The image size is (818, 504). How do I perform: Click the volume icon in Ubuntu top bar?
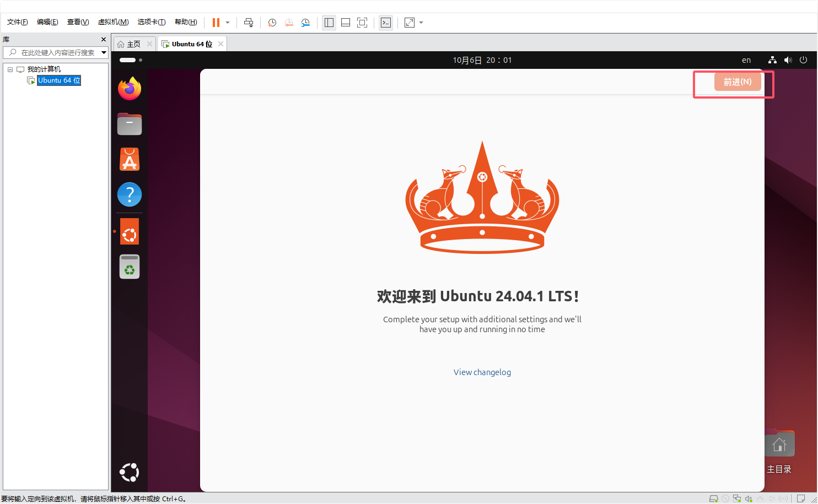[x=788, y=60]
